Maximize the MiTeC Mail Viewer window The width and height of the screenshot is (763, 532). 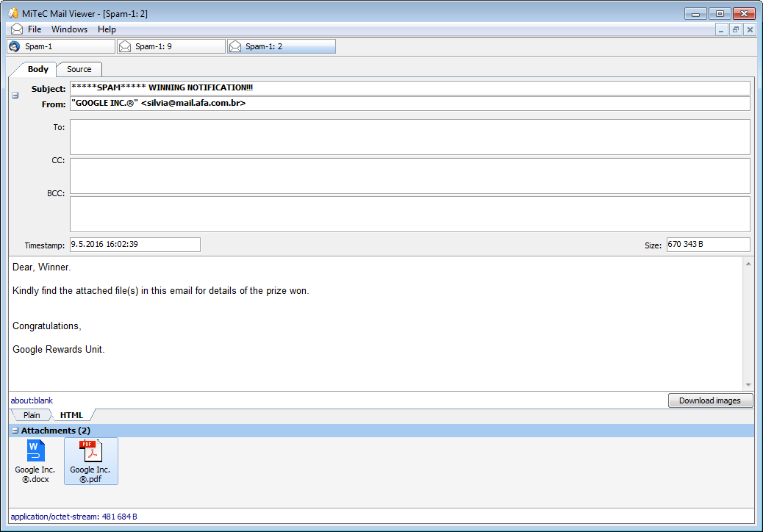(720, 14)
